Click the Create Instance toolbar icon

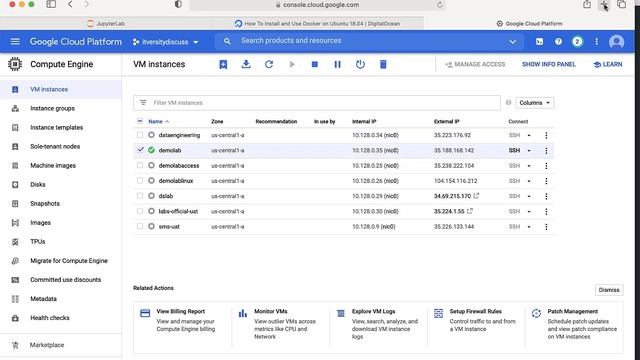click(223, 64)
